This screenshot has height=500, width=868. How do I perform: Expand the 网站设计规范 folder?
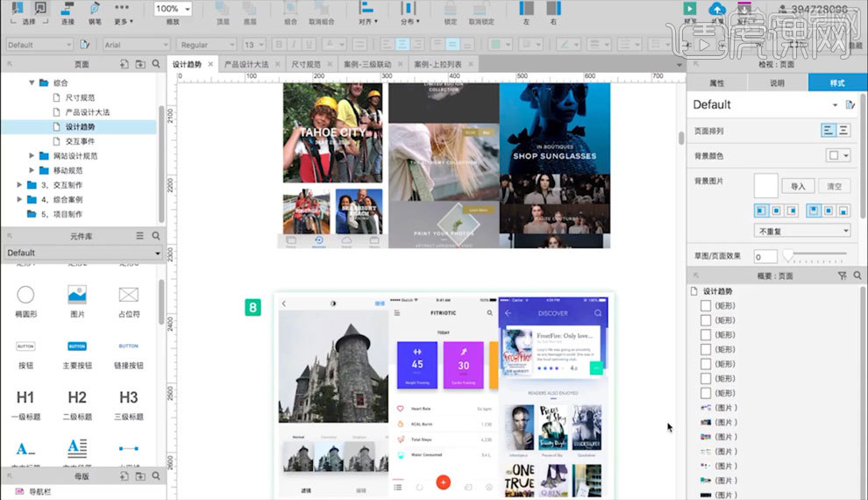pyautogui.click(x=32, y=155)
